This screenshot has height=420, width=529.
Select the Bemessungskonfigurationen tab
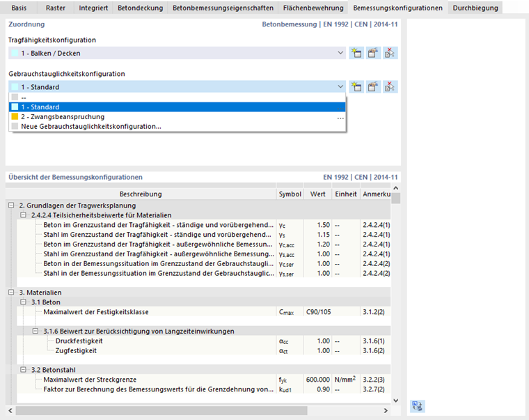click(397, 8)
